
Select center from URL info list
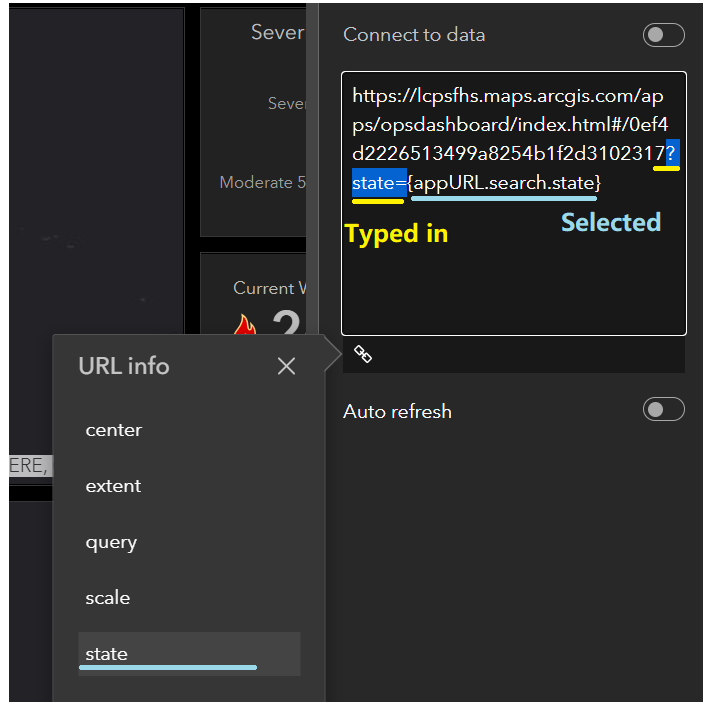pyautogui.click(x=114, y=430)
